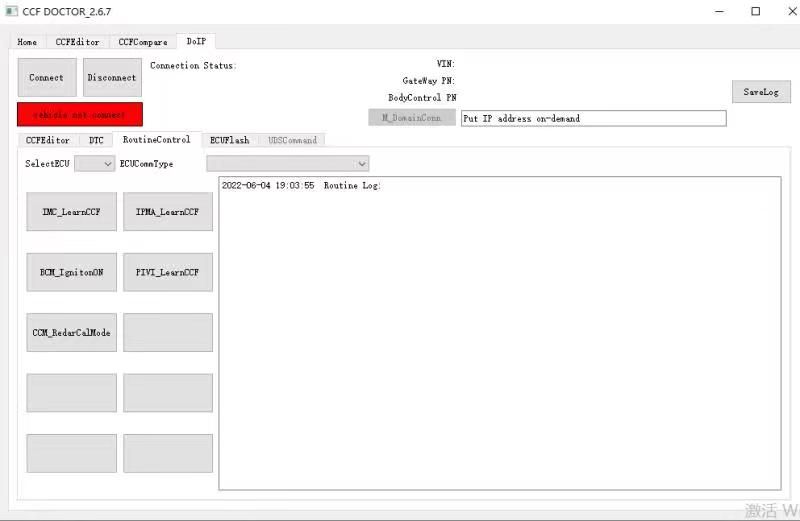Select the RoutineControl sub-tab
The height and width of the screenshot is (521, 800).
[157, 139]
